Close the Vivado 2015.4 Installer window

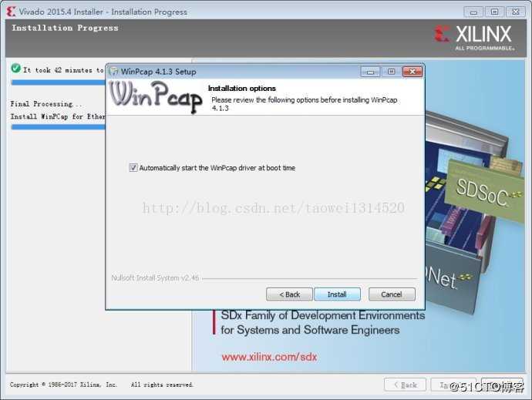516,12
